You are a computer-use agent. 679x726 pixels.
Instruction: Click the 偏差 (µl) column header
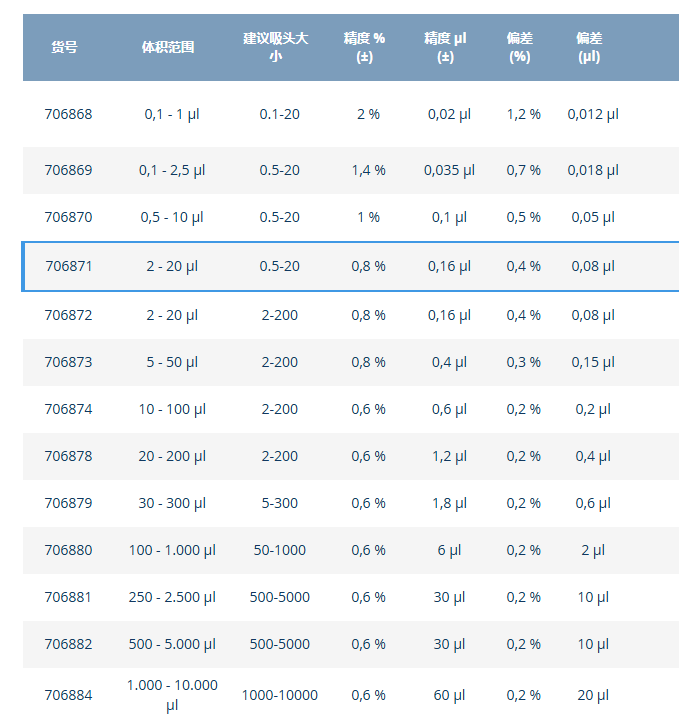(x=589, y=47)
